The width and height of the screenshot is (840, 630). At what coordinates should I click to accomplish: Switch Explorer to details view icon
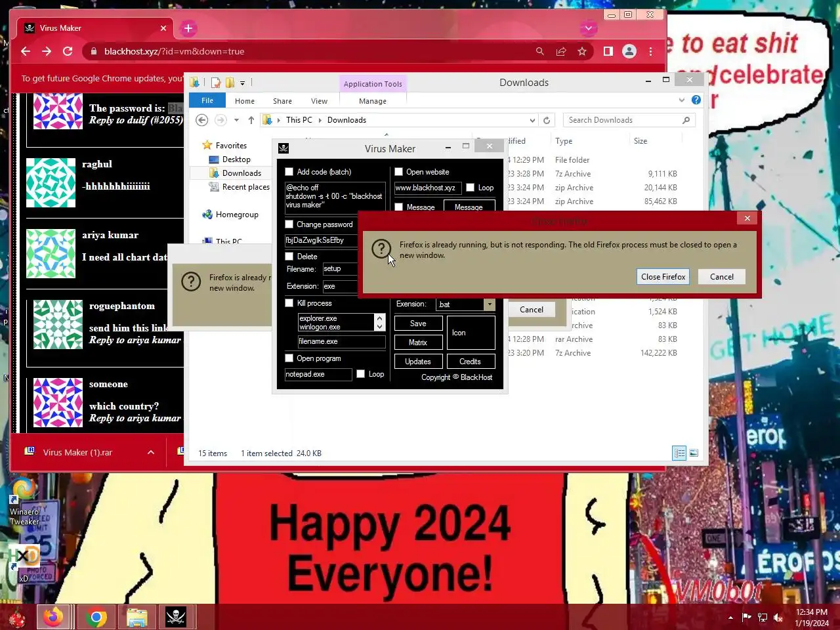click(679, 453)
